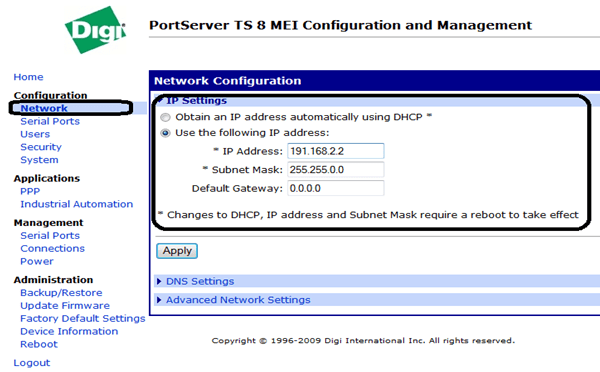Screen dimensions: 600x372
Task: Log out via the Logout link
Action: click(32, 363)
